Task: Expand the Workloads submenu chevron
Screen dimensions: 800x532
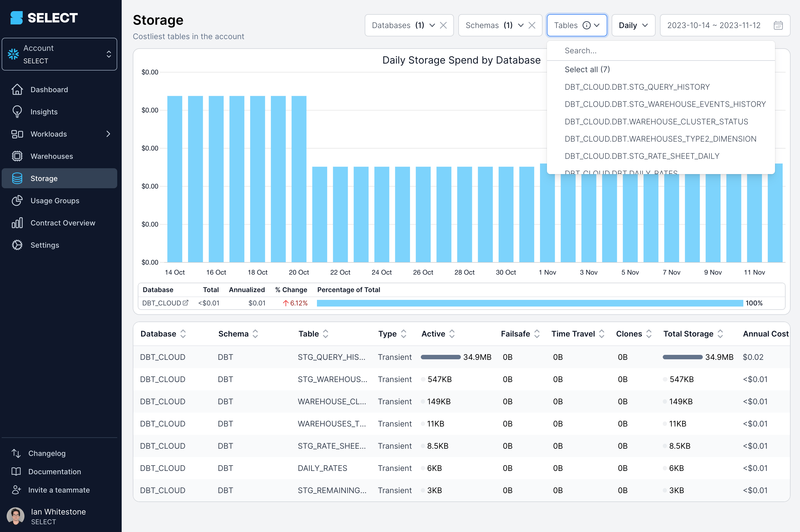Action: (x=108, y=134)
